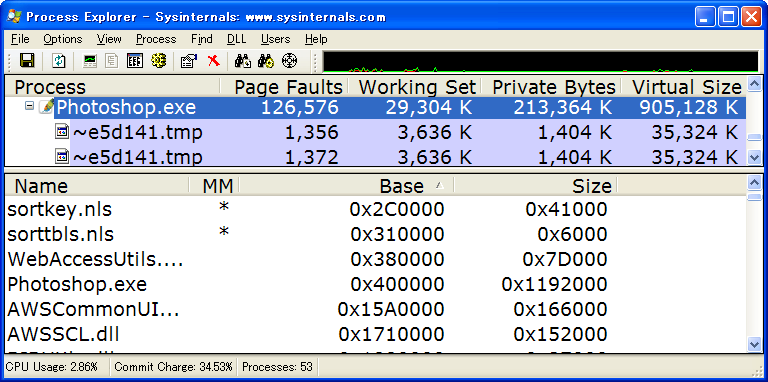Click base address 0x15A0000
This screenshot has width=768, height=382.
tap(391, 310)
